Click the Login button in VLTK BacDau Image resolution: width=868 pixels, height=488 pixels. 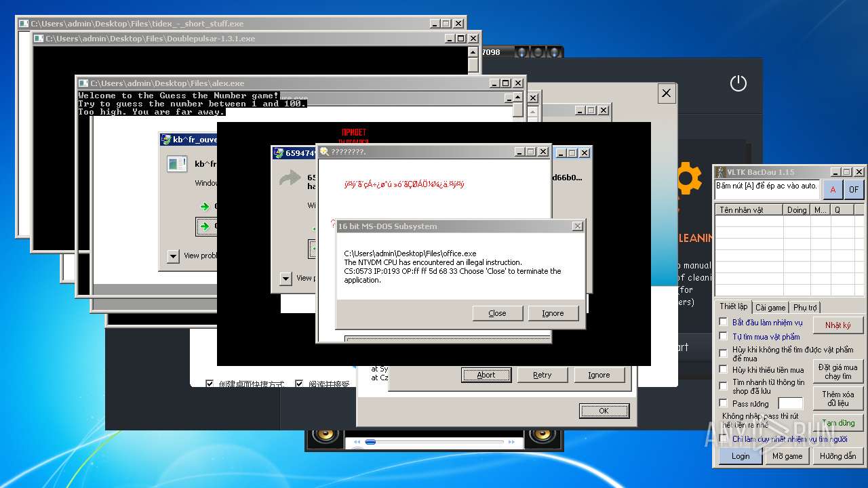point(741,455)
